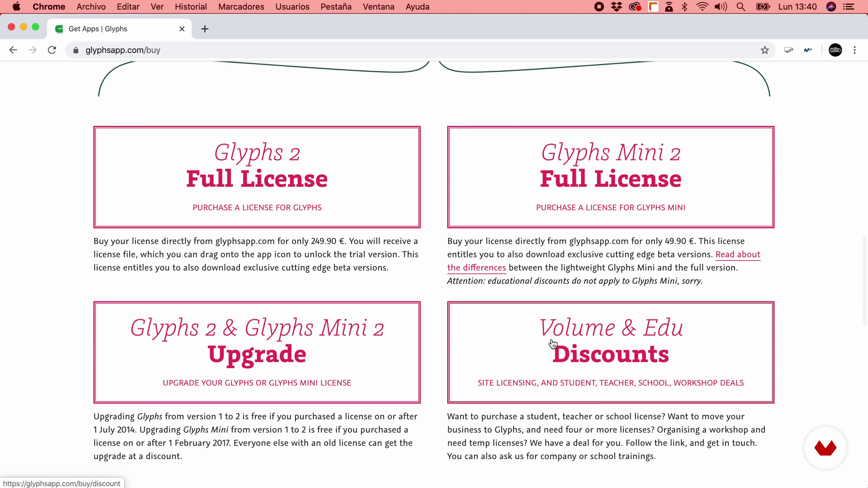Click the volume speaker icon
The image size is (868, 488).
(720, 7)
